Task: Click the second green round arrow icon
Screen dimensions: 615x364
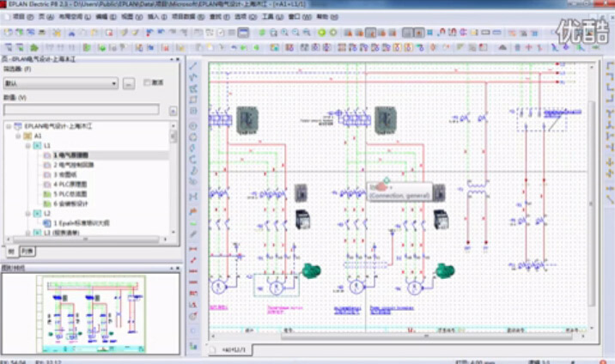Action: 333,33
